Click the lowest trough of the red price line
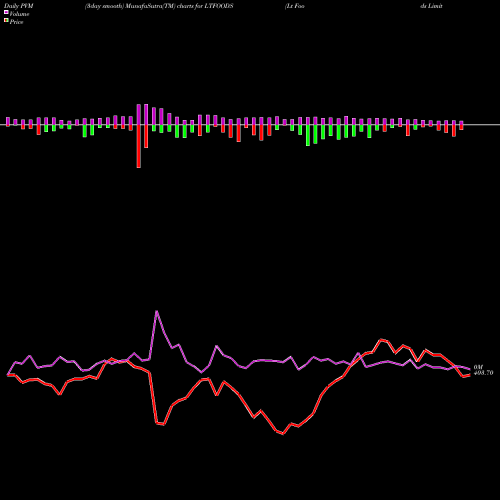The width and height of the screenshot is (500, 500). (283, 434)
